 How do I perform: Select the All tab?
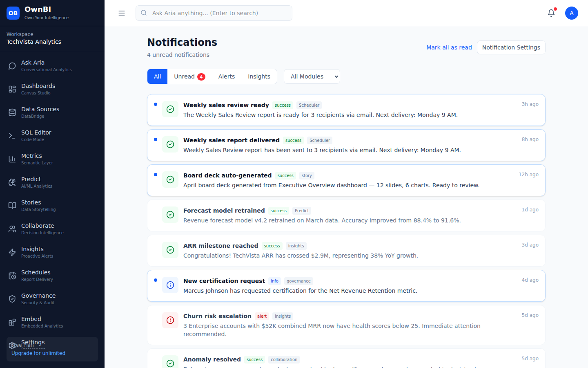pyautogui.click(x=157, y=76)
